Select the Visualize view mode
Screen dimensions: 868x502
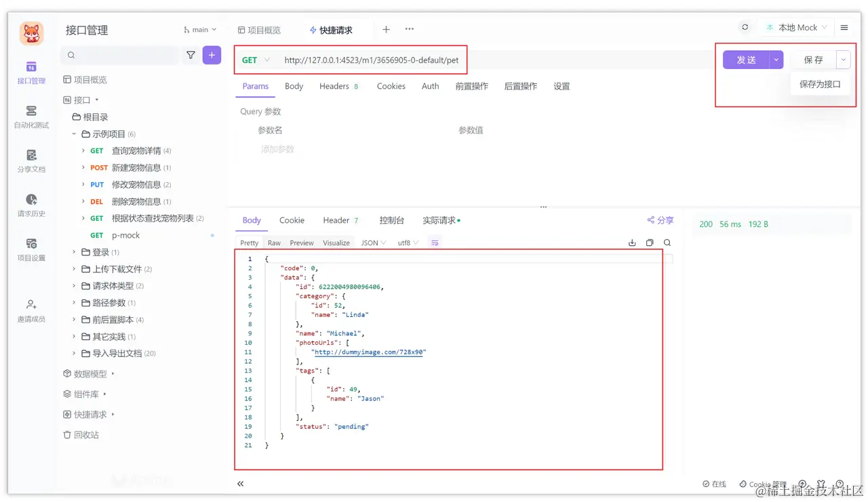click(336, 243)
